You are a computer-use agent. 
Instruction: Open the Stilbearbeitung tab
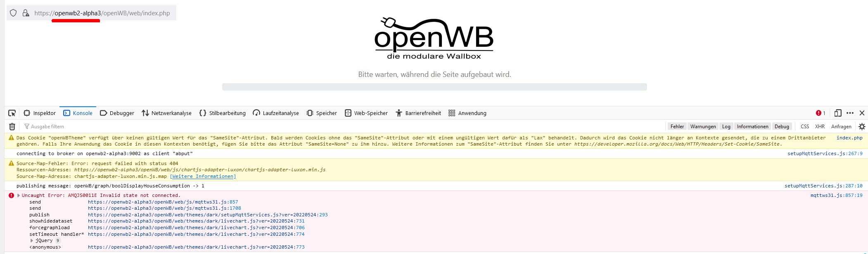[223, 113]
